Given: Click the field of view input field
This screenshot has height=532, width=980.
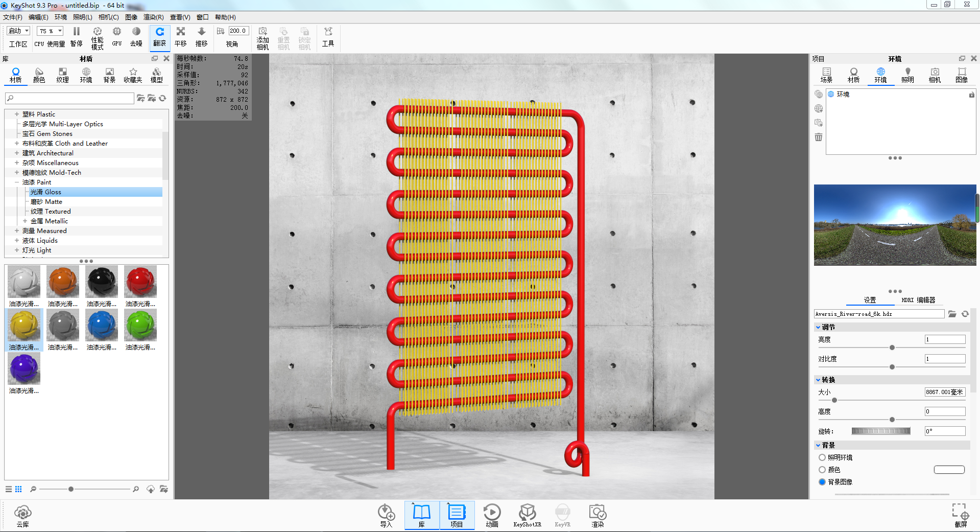Looking at the screenshot, I should coord(238,31).
